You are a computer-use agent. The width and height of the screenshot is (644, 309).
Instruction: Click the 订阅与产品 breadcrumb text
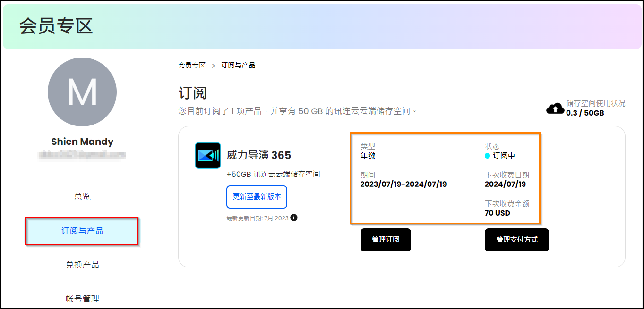(238, 66)
